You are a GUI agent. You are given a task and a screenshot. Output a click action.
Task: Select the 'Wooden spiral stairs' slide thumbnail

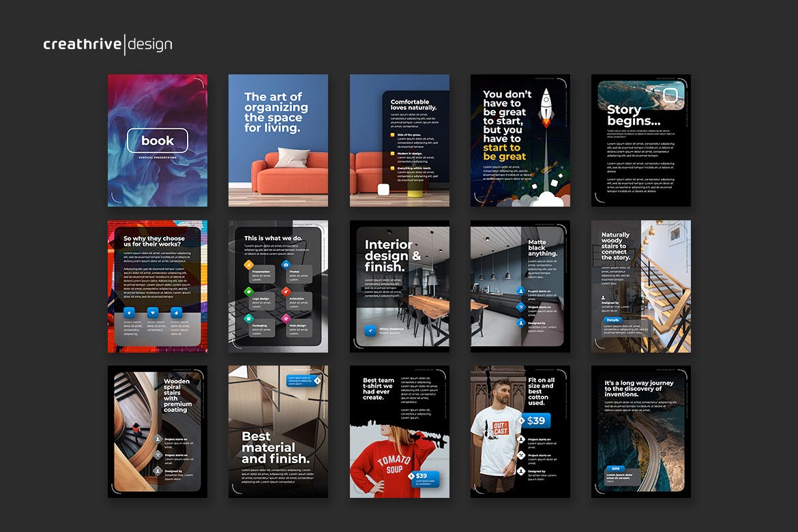click(x=158, y=432)
